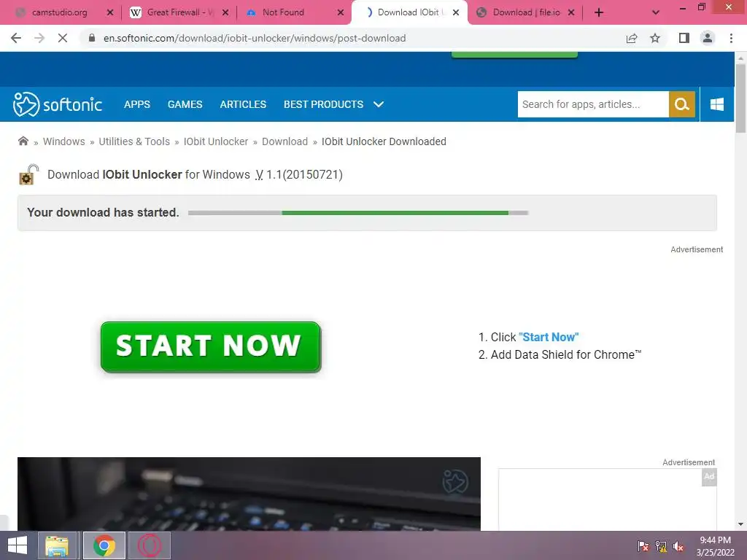The image size is (747, 560).
Task: Open the Chrome side panel
Action: click(684, 38)
